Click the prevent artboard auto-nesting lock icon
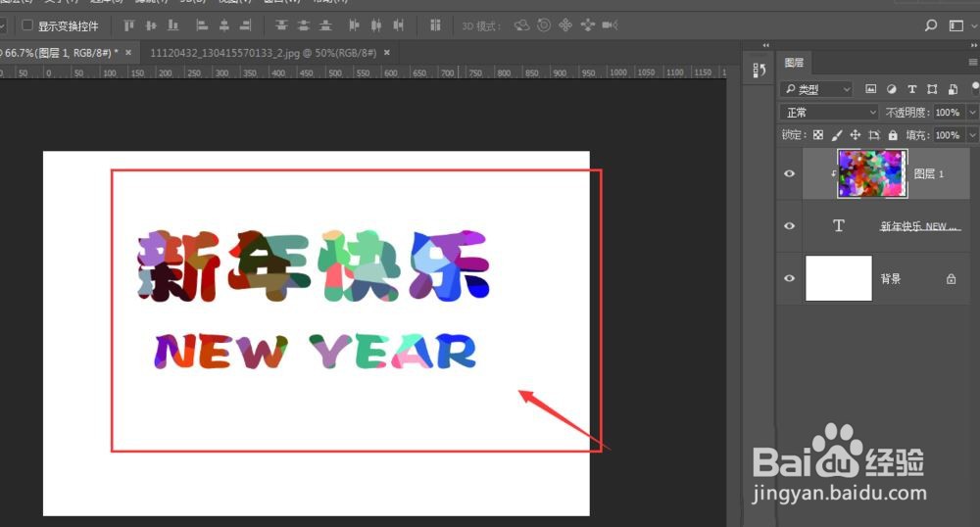This screenshot has height=527, width=980. coord(874,135)
